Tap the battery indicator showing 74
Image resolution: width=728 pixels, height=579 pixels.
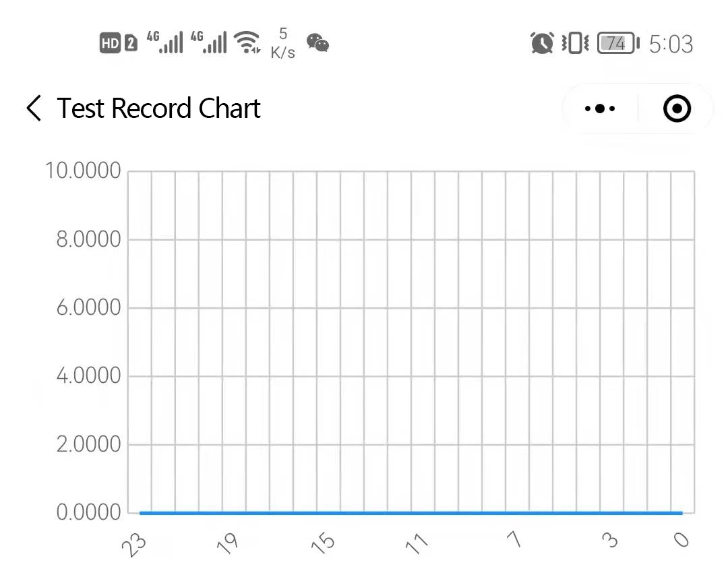coord(614,42)
